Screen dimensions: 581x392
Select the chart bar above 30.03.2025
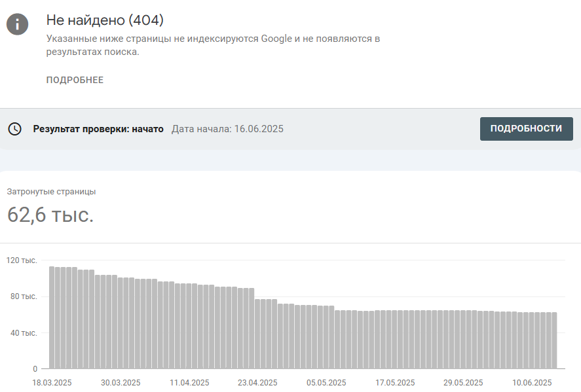click(121, 323)
